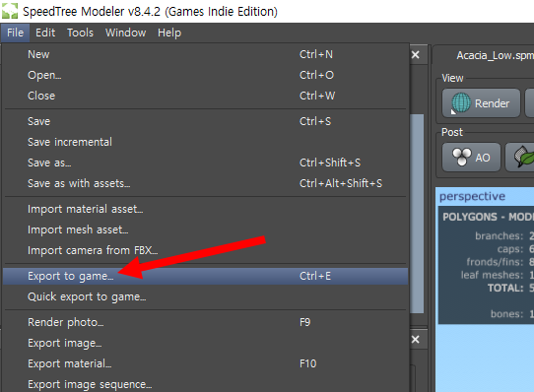Close the upper panel with X
Screen dimensions: 534x392
pos(416,55)
